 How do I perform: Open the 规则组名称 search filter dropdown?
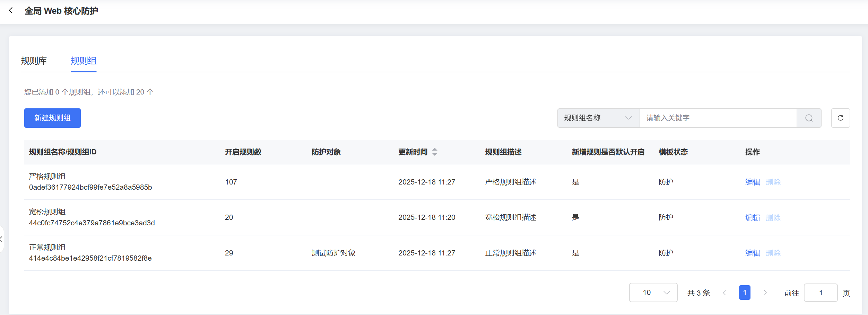point(598,118)
